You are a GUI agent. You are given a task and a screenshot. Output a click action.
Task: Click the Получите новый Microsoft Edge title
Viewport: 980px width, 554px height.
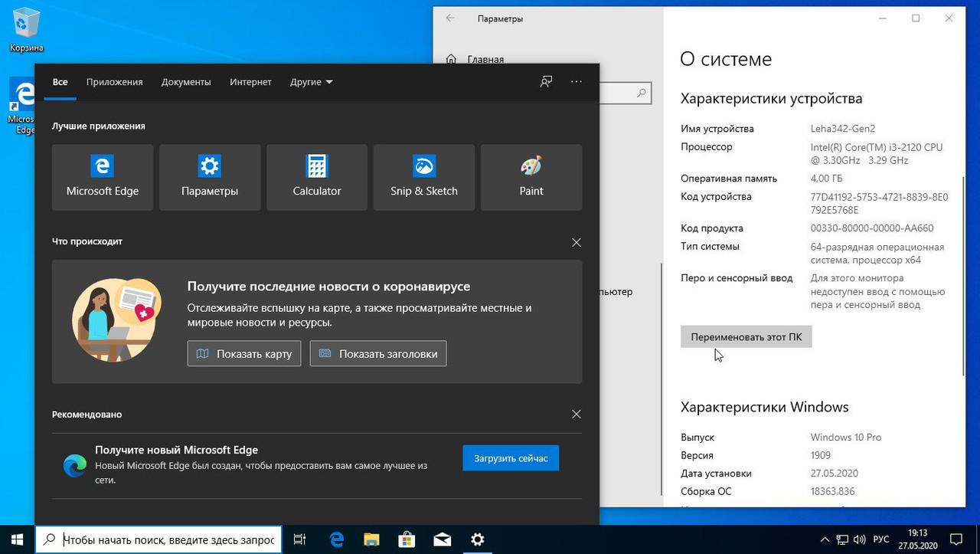point(176,450)
